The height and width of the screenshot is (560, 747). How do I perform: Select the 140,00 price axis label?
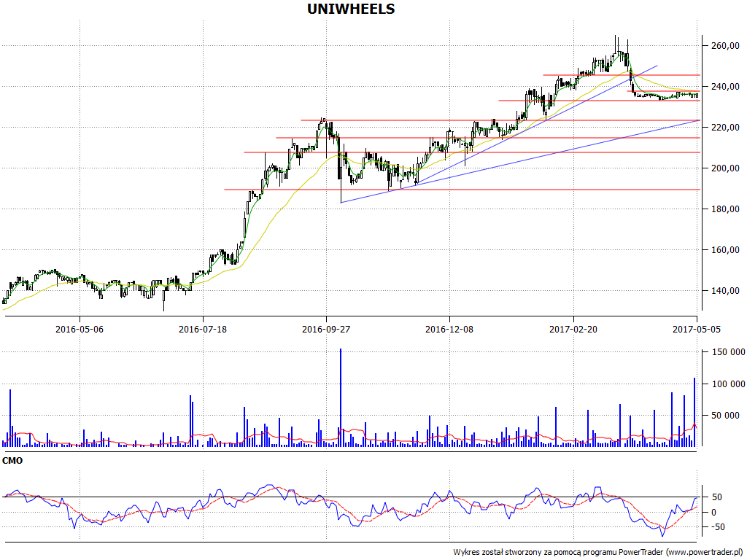click(x=724, y=291)
